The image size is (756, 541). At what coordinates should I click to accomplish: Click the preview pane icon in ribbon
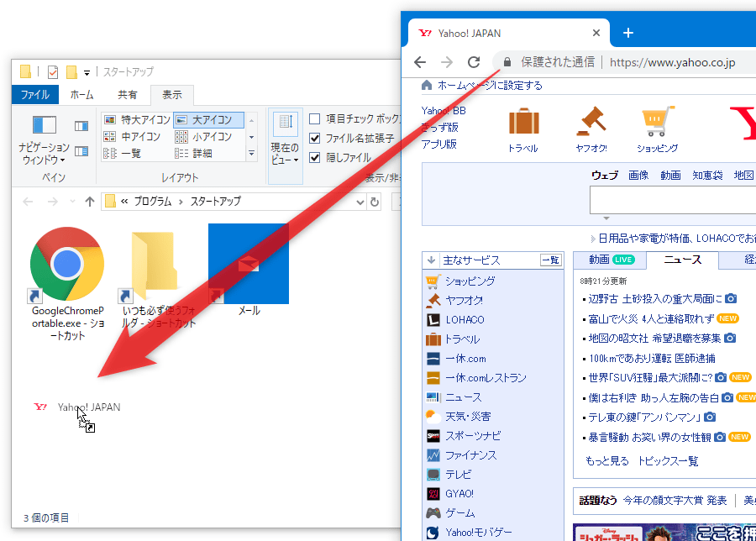coord(81,126)
